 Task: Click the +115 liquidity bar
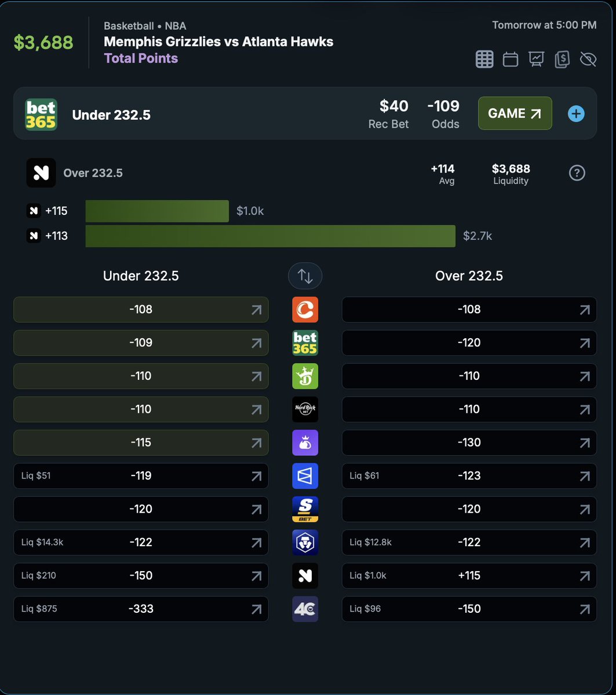point(157,211)
